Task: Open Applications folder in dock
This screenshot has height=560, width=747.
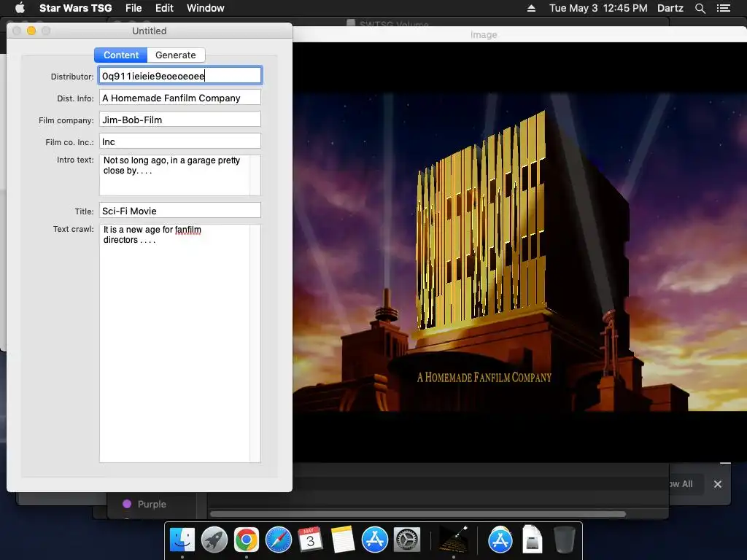Action: 500,540
